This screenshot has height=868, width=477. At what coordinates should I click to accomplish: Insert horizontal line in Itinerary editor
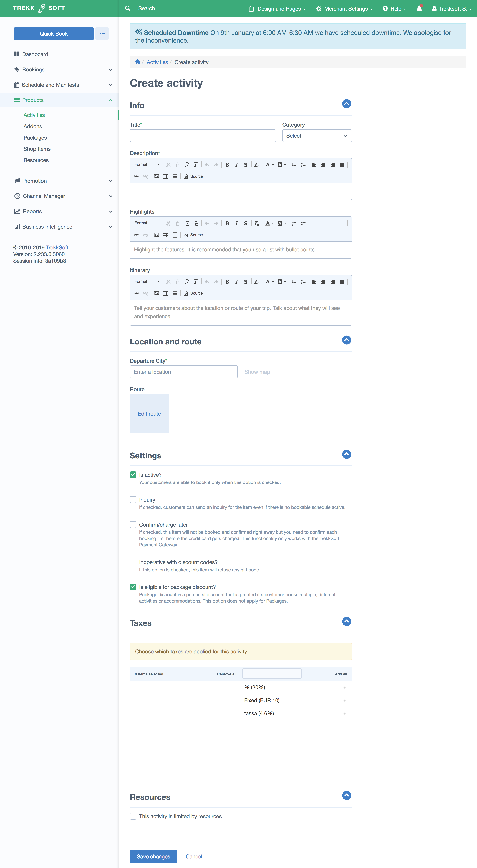pyautogui.click(x=175, y=293)
